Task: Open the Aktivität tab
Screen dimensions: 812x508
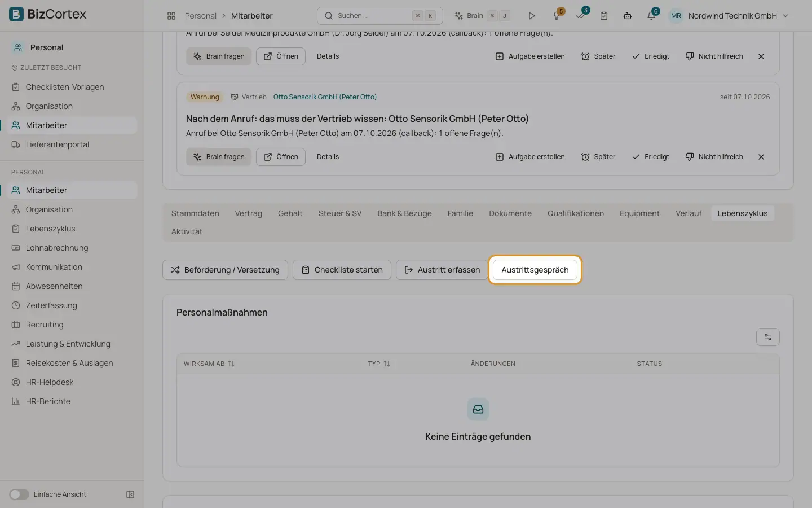Action: pos(187,231)
